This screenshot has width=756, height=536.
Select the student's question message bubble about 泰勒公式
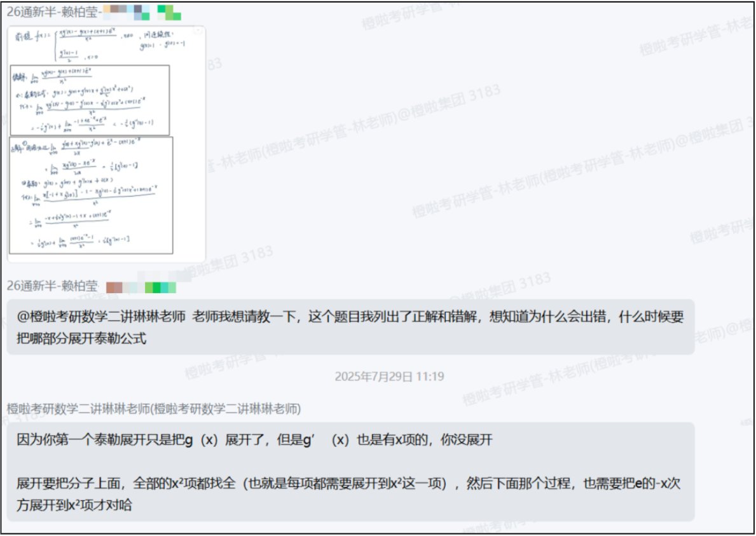(x=350, y=327)
